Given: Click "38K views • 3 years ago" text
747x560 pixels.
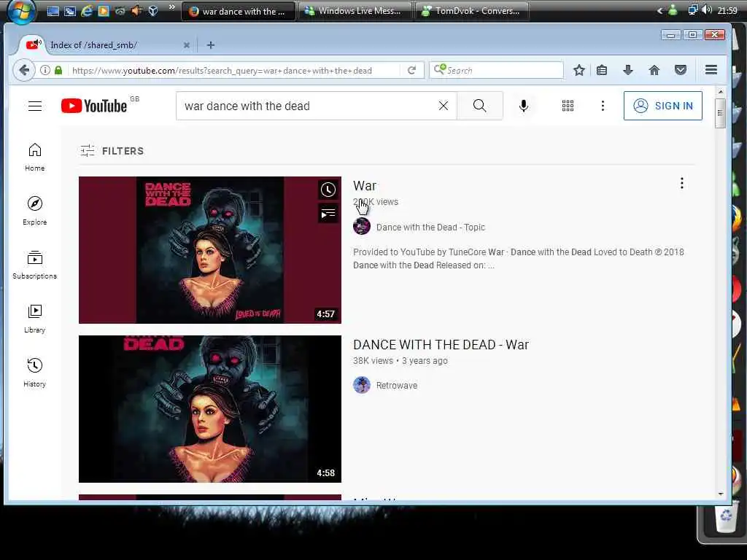Looking at the screenshot, I should click(400, 360).
